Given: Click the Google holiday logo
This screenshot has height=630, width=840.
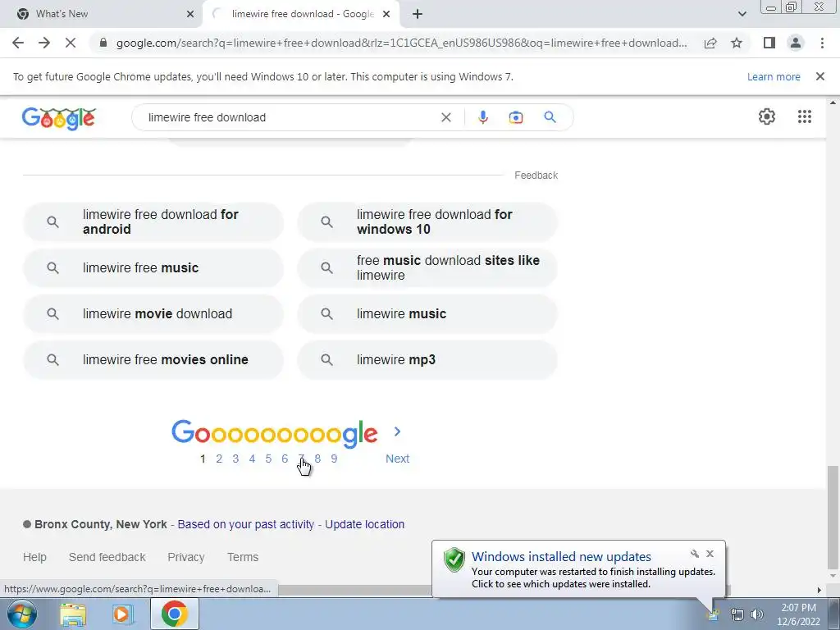Looking at the screenshot, I should (59, 118).
